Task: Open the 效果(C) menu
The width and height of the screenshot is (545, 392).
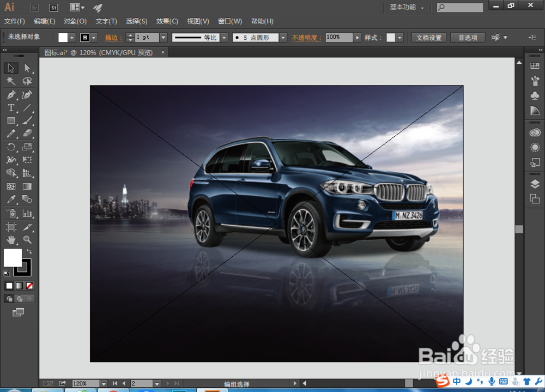Action: click(x=167, y=21)
